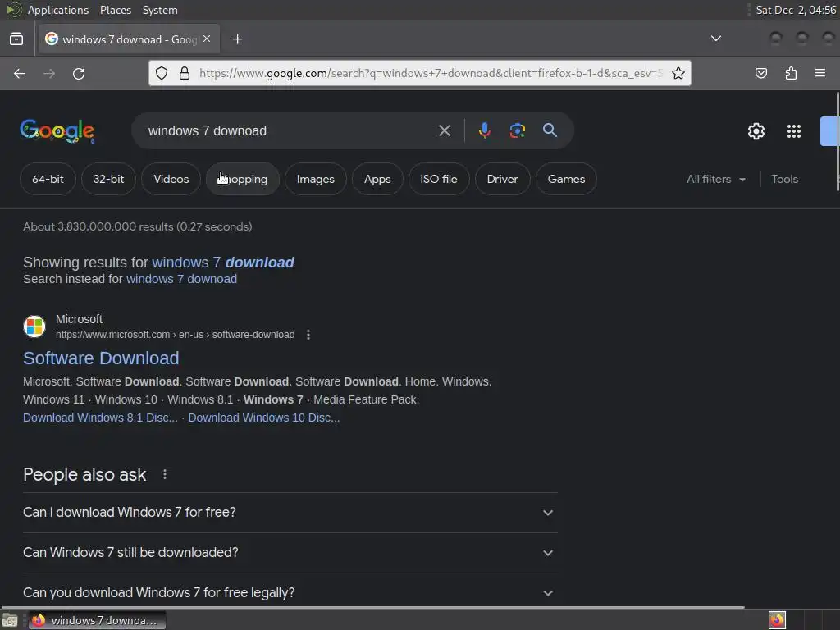Save page to Pocket icon
This screenshot has width=840, height=630.
click(760, 73)
